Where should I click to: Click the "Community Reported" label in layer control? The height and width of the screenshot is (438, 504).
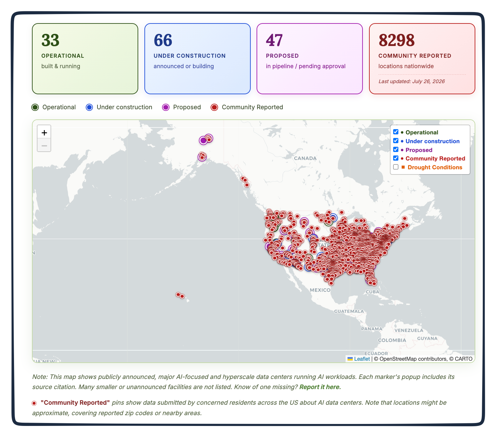pos(435,159)
